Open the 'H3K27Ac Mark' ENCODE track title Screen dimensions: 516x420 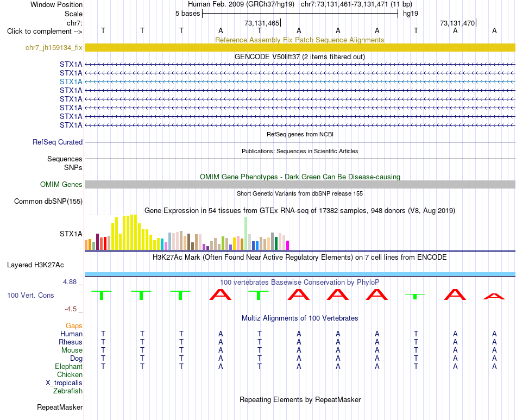point(300,257)
